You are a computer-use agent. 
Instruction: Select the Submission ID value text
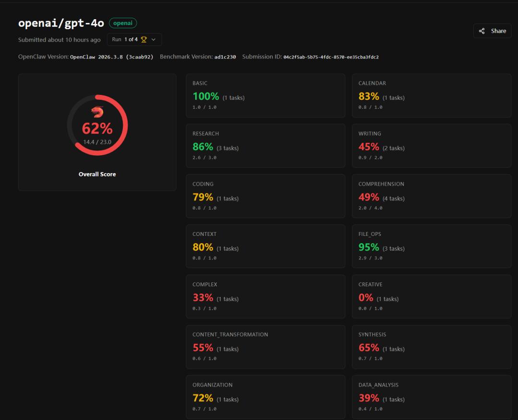coord(331,57)
